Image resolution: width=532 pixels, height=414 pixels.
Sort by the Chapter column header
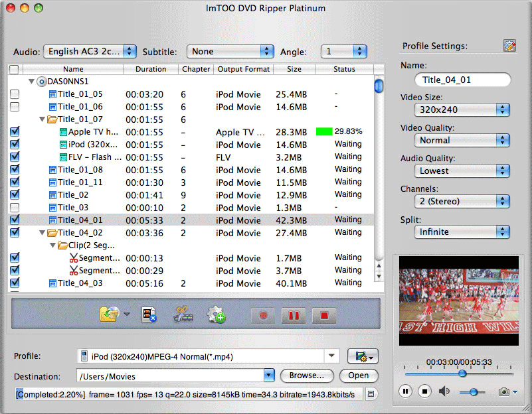(x=196, y=69)
